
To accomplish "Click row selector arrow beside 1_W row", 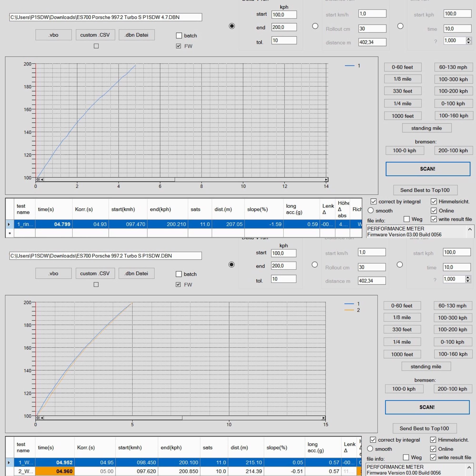I will pos(9,462).
